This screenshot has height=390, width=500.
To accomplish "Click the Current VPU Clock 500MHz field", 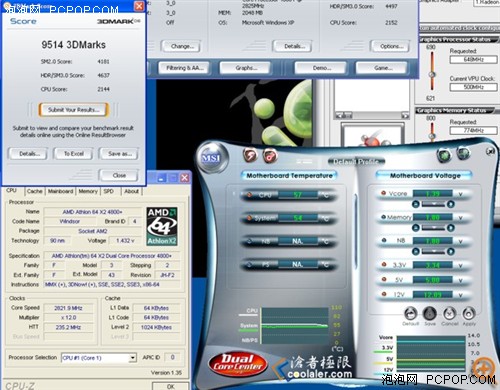I will coord(473,87).
